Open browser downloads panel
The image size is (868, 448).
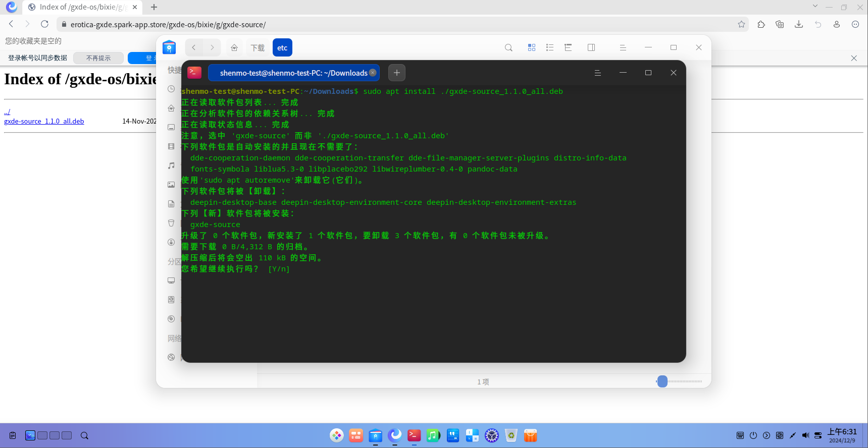point(799,24)
